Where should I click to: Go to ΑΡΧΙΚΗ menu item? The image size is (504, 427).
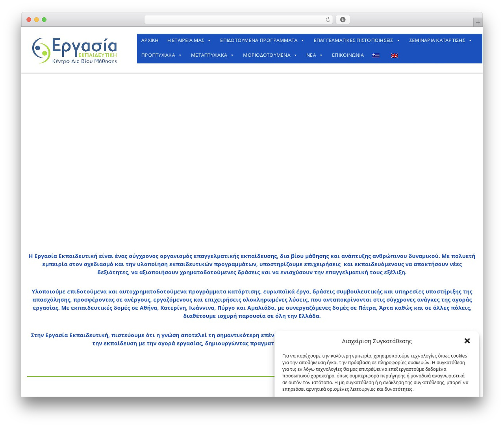[x=150, y=40]
